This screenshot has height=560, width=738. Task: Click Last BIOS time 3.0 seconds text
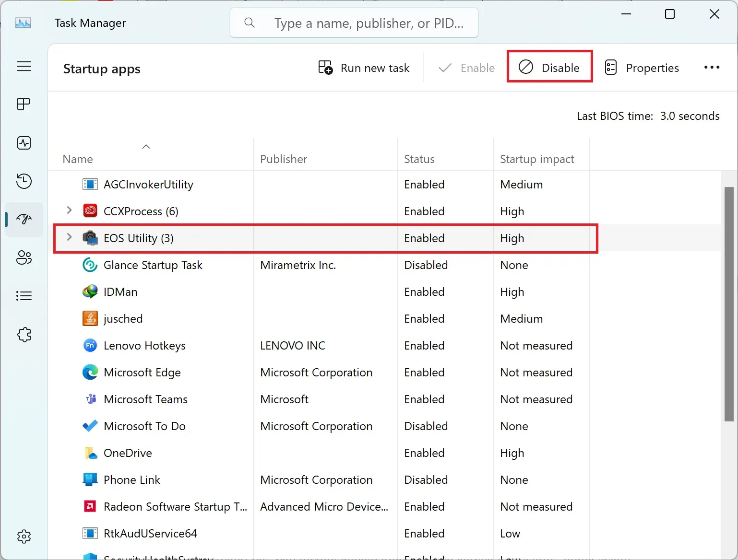[648, 116]
